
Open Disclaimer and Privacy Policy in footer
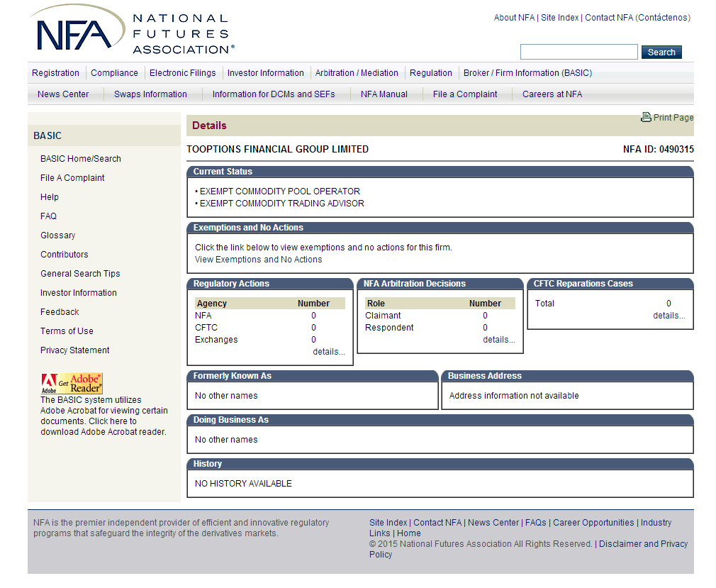[644, 544]
